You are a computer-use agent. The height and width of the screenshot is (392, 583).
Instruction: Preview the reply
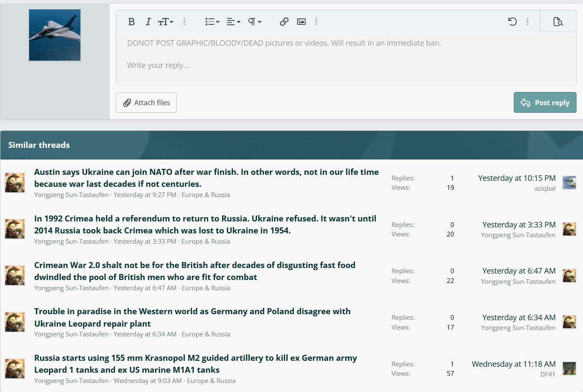558,22
